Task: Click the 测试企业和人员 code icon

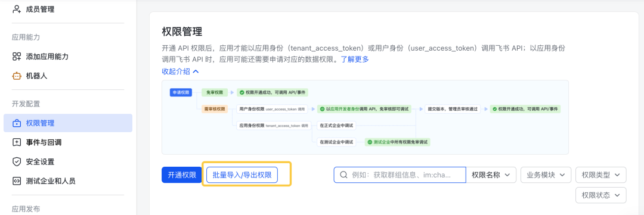Action: 17,181
